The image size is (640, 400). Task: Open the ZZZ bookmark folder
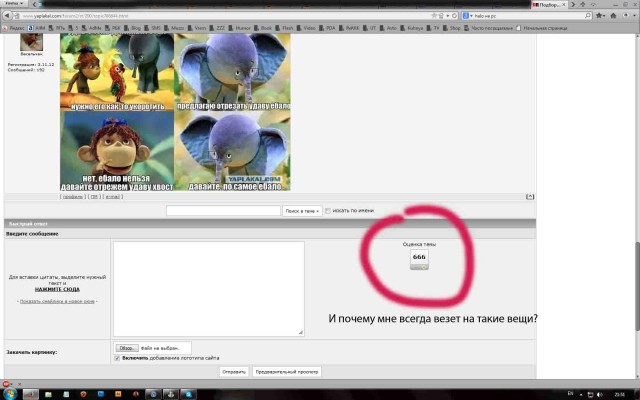(x=217, y=28)
